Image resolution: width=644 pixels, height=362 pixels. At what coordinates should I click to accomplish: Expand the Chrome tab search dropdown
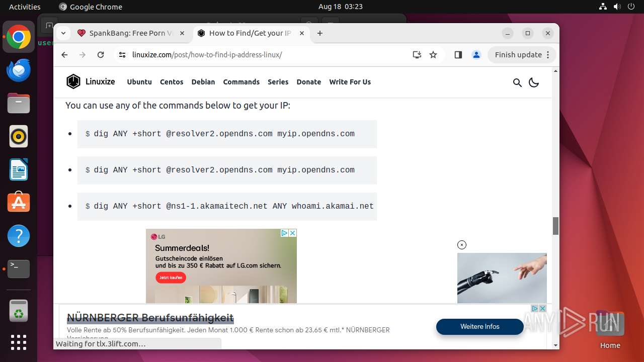63,33
